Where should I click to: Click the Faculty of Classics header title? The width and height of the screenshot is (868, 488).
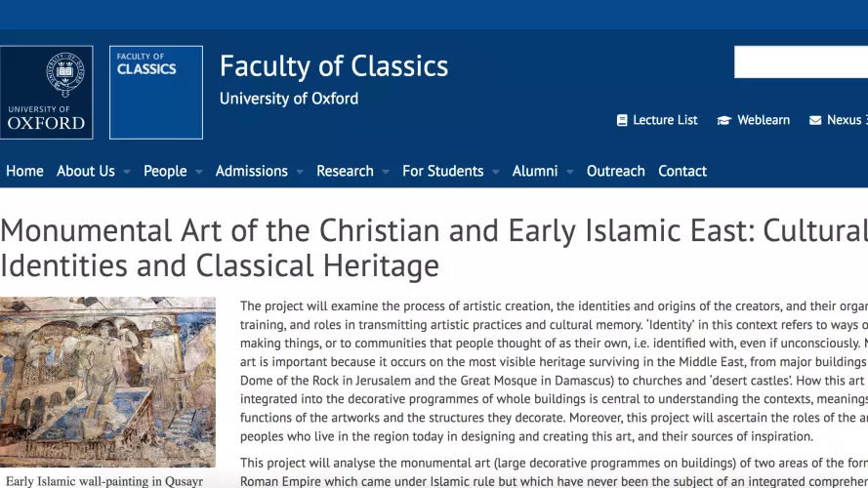click(x=334, y=65)
